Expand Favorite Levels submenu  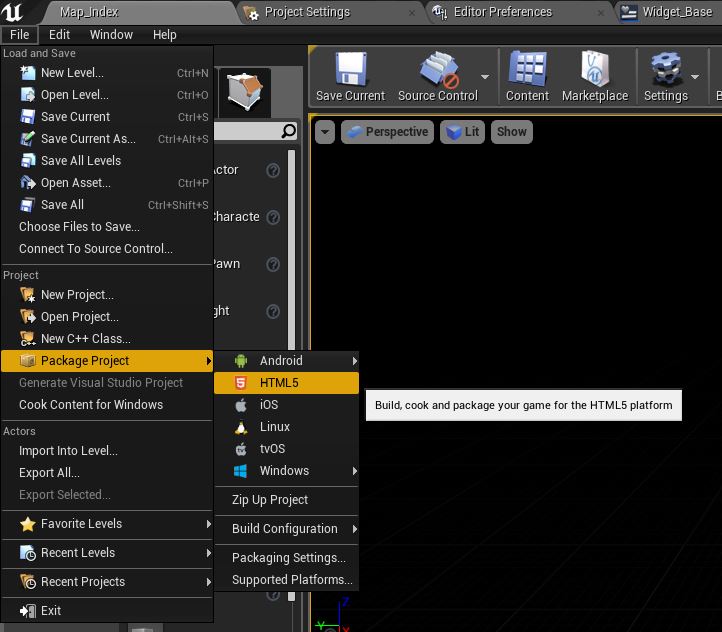coord(107,524)
